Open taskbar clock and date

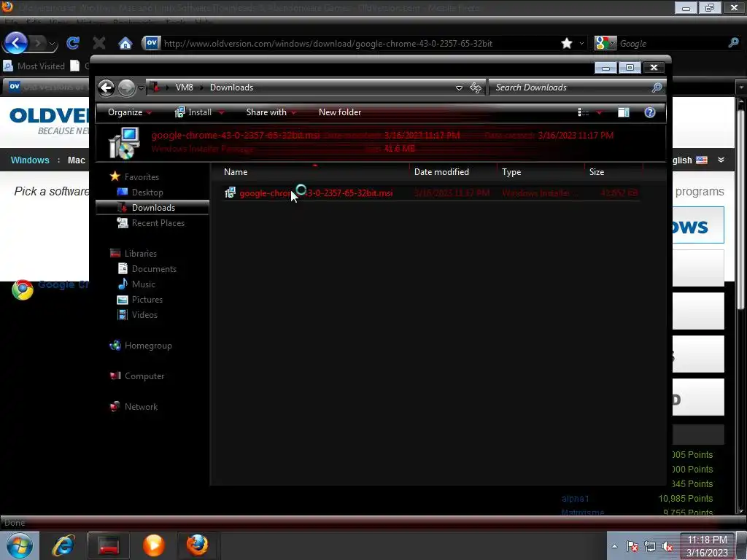[707, 546]
